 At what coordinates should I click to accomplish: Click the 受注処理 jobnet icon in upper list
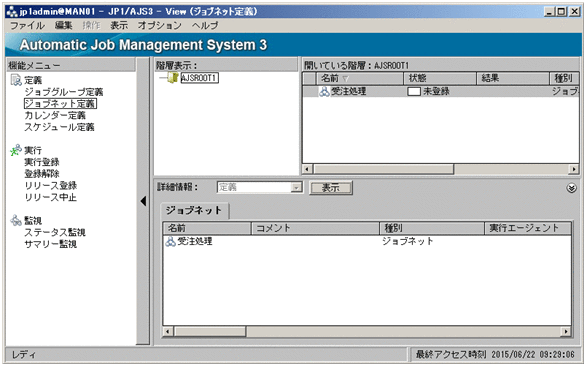click(x=324, y=91)
